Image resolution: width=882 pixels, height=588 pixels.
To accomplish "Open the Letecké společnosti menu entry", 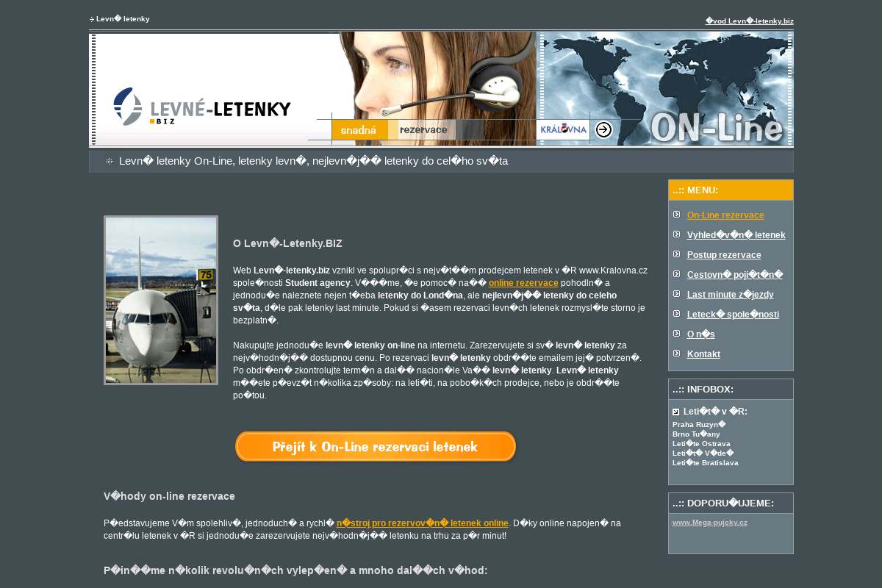I will coord(733,314).
